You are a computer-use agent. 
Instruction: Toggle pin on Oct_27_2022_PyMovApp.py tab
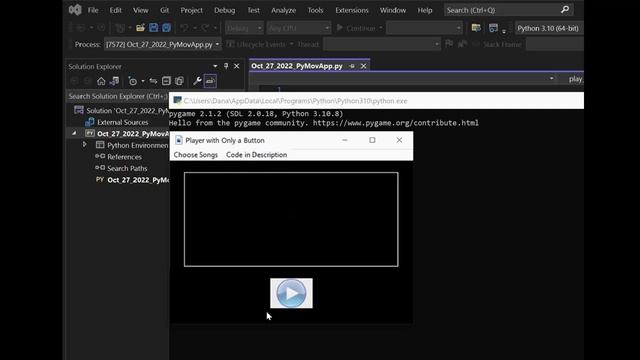pyautogui.click(x=352, y=66)
